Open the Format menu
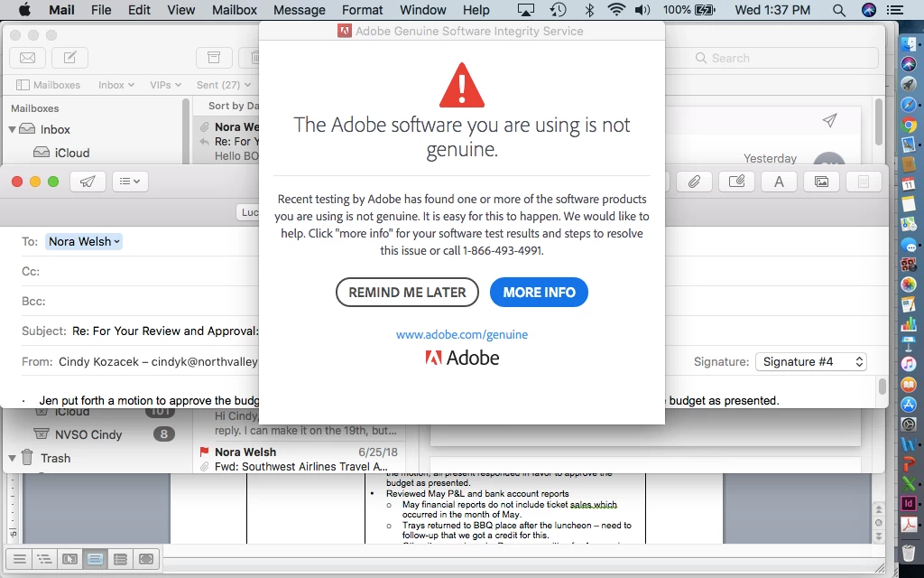The width and height of the screenshot is (924, 578). (363, 9)
